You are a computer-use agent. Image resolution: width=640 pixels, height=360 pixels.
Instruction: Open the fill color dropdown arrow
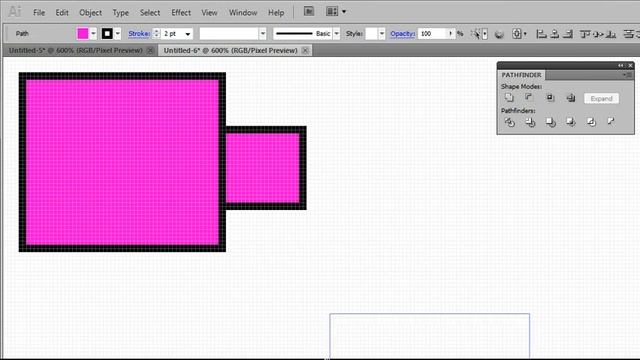(x=93, y=33)
